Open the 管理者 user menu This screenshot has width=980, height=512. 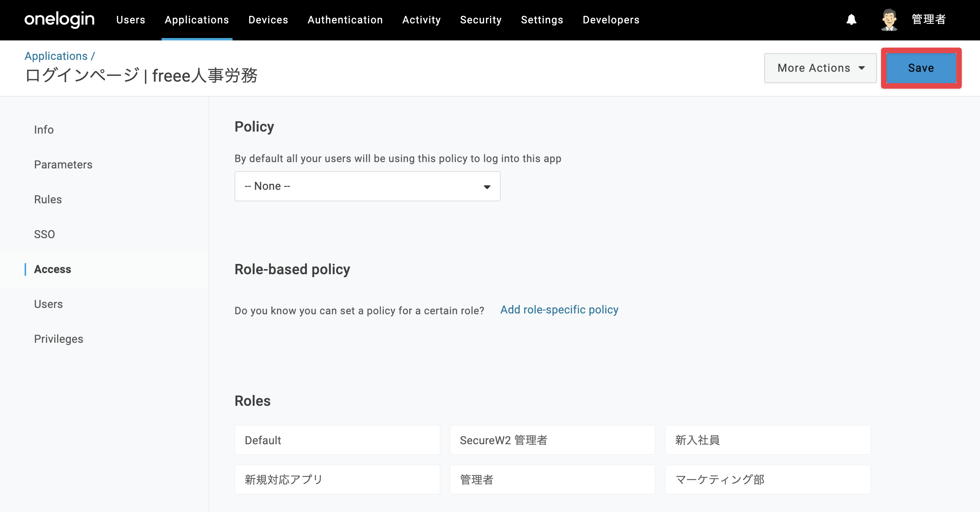pyautogui.click(x=929, y=19)
